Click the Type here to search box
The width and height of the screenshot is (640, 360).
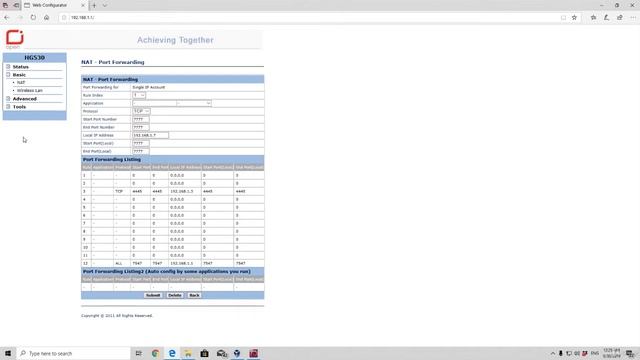pyautogui.click(x=73, y=353)
